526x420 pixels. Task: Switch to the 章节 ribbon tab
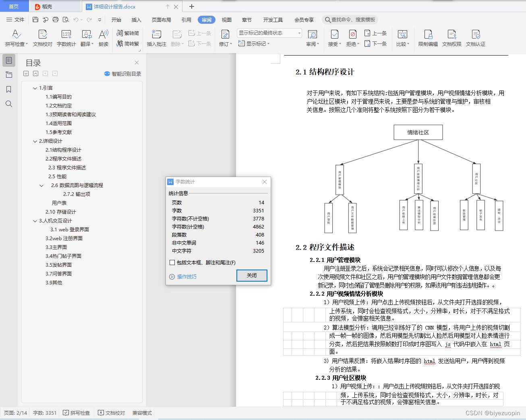pyautogui.click(x=247, y=20)
